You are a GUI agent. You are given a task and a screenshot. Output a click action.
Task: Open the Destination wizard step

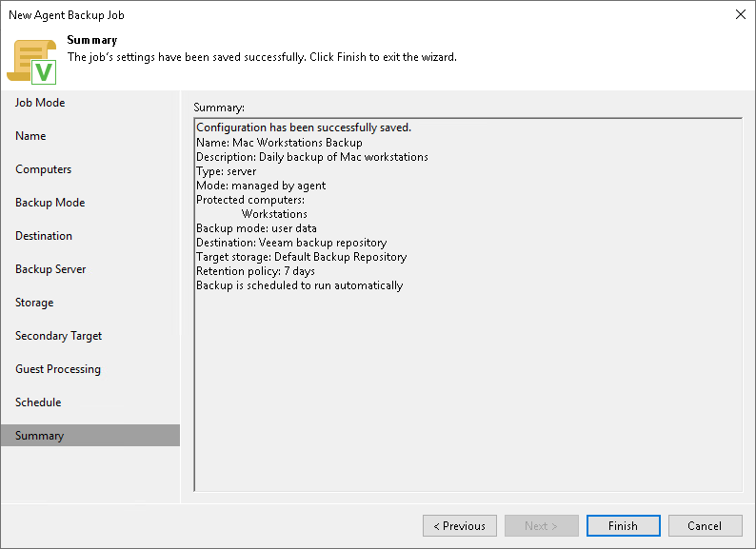44,236
